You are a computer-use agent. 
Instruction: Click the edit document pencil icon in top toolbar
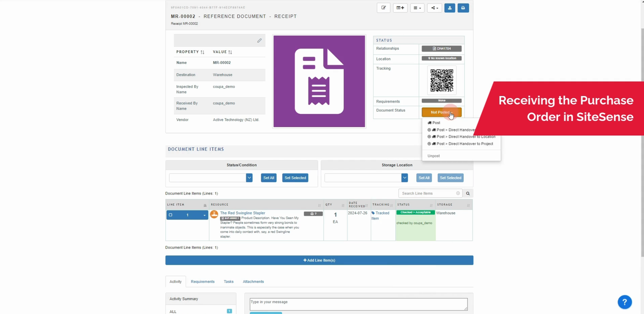click(383, 8)
